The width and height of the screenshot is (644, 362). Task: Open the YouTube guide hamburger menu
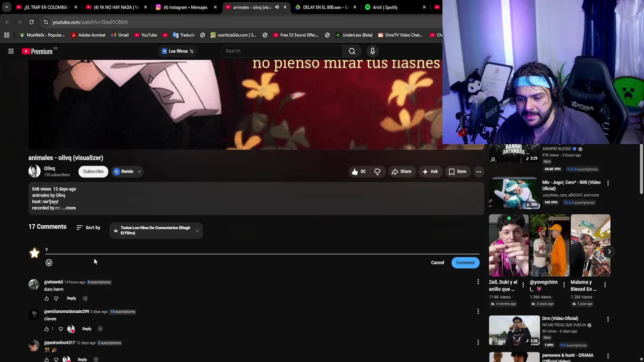[11, 51]
